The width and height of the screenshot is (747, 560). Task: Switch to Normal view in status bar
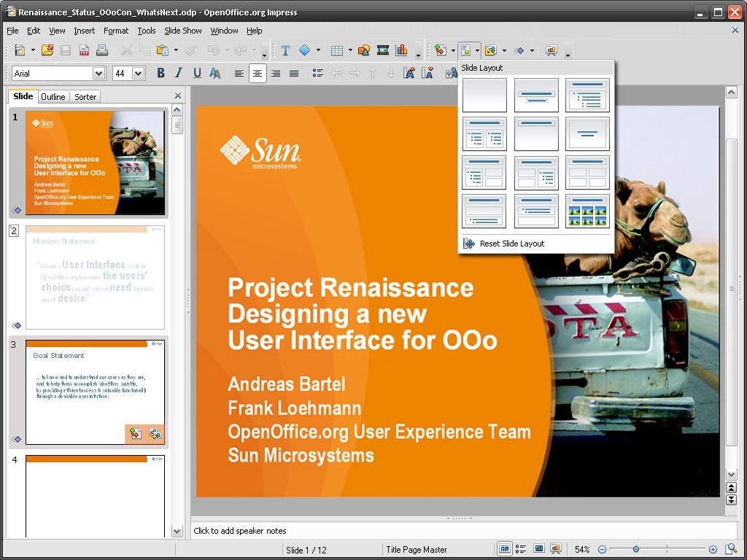pos(504,549)
